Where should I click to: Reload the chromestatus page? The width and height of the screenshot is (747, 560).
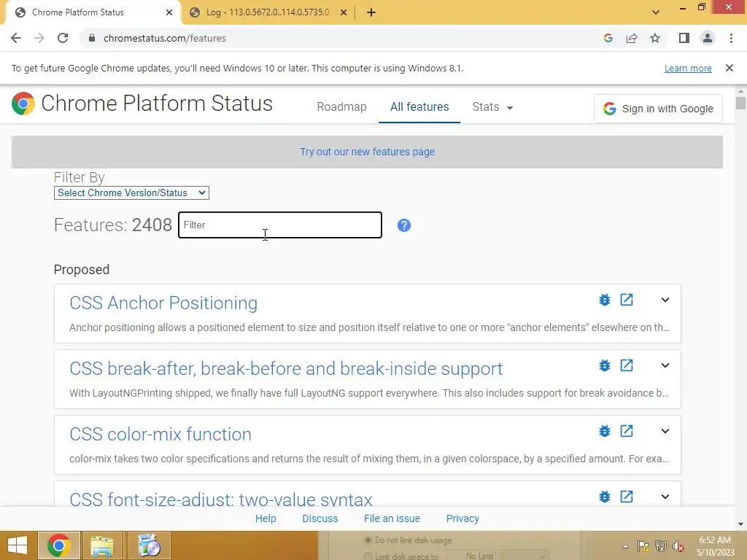(x=63, y=38)
